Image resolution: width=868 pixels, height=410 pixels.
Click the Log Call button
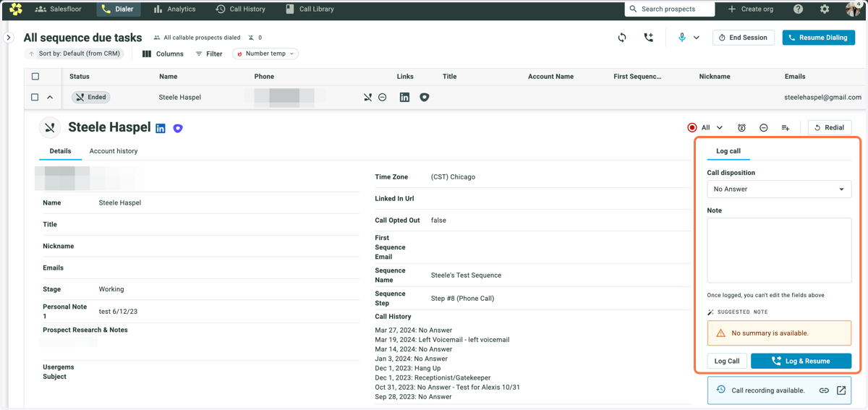click(727, 361)
